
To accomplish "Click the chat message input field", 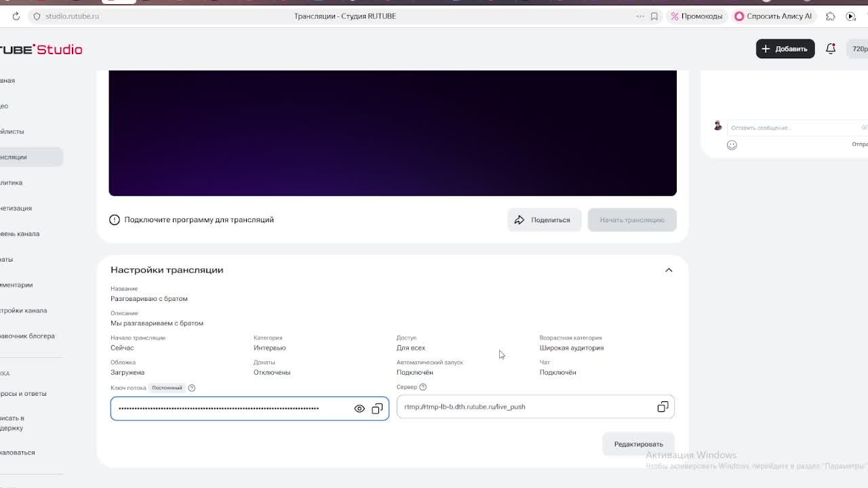I will [x=797, y=127].
